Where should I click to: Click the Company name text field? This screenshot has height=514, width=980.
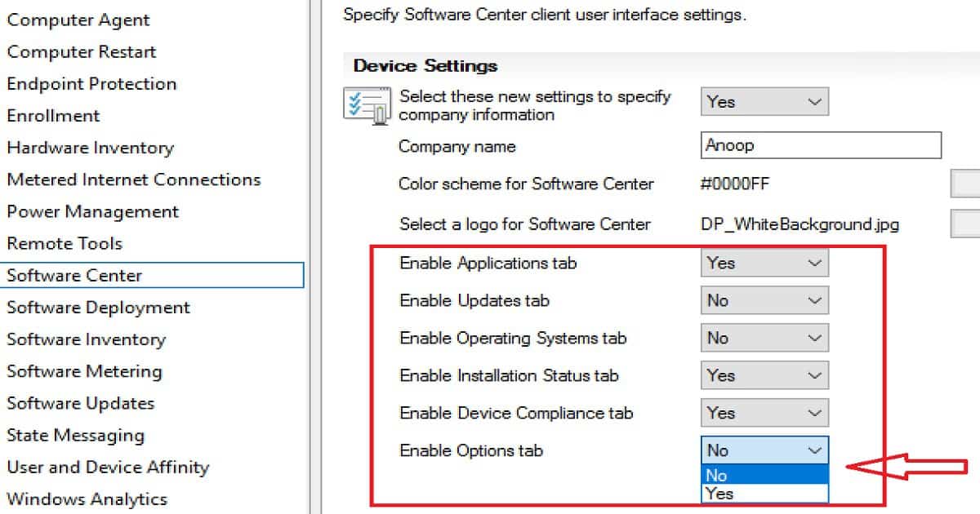coord(820,146)
